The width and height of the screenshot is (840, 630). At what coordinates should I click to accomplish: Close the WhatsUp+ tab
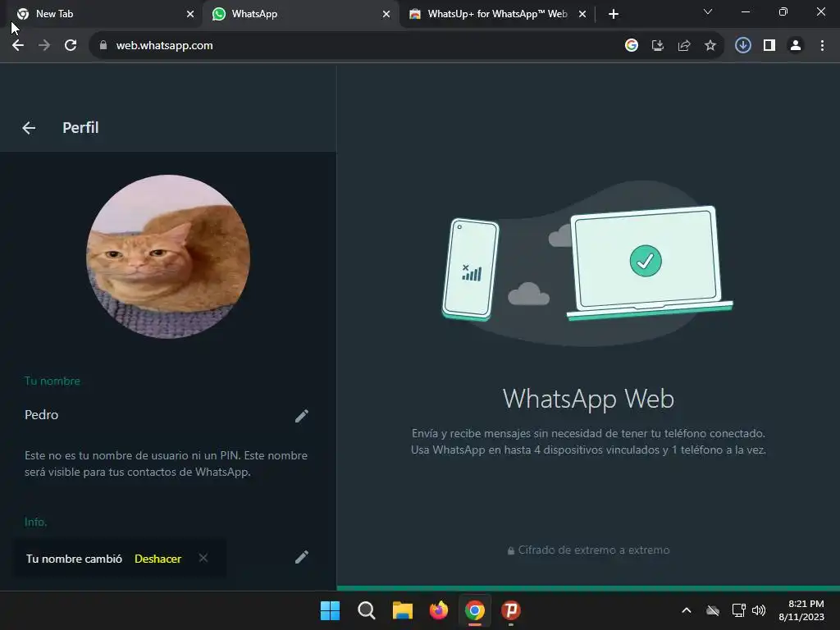coord(582,14)
